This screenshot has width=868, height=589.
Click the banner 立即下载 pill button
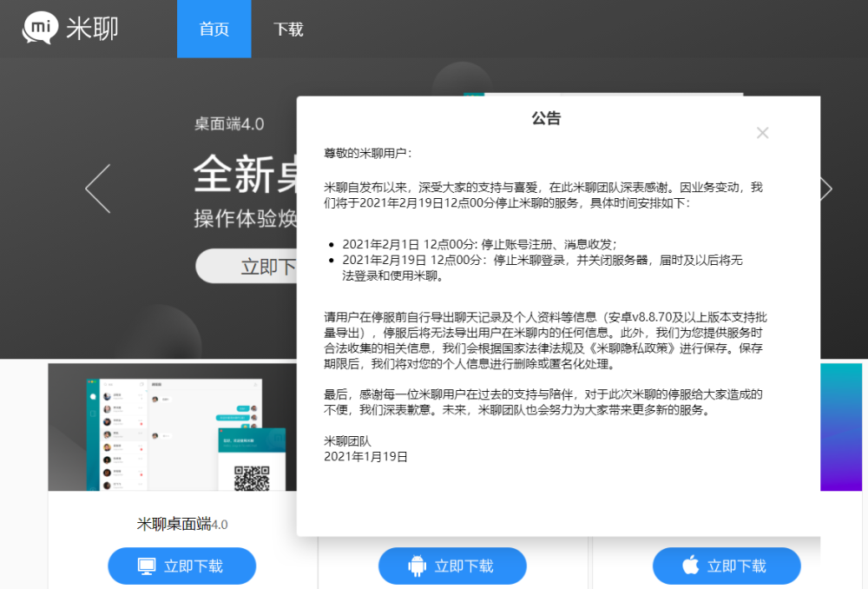click(247, 266)
